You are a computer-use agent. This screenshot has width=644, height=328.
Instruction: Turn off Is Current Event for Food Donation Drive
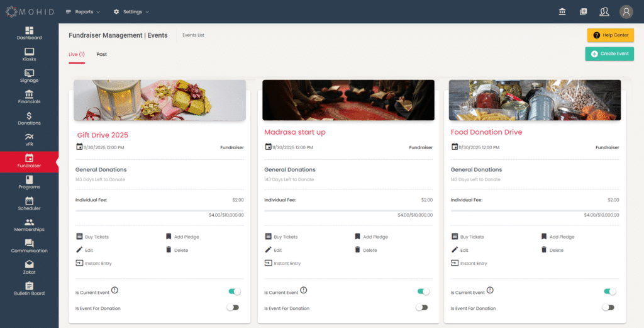(x=609, y=291)
